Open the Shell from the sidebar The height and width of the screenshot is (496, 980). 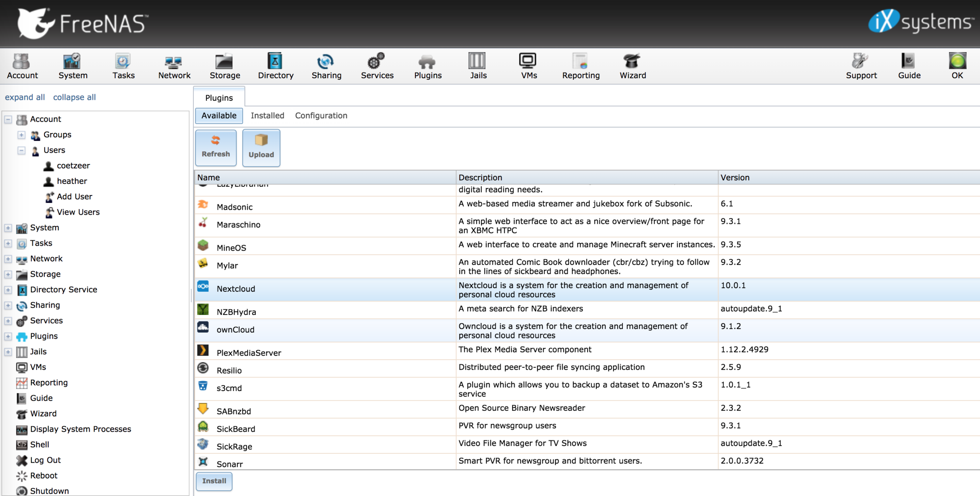pyautogui.click(x=39, y=444)
